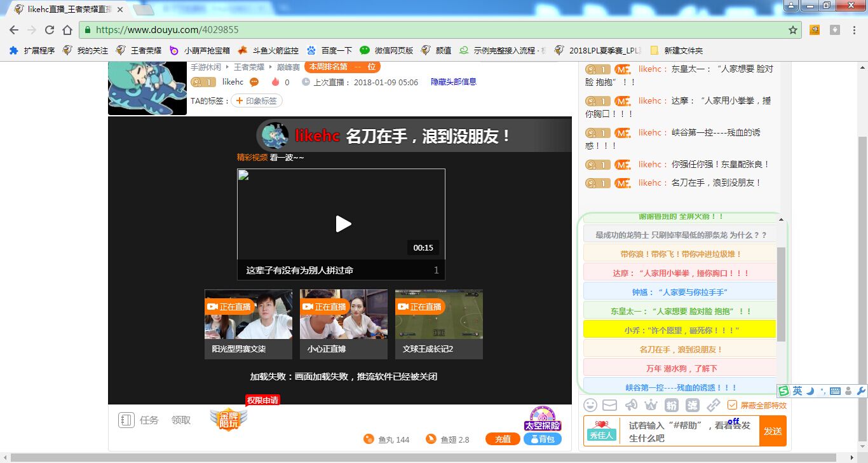The height and width of the screenshot is (463, 868).
Task: Open the 扩展程序 bookmark
Action: pyautogui.click(x=32, y=50)
